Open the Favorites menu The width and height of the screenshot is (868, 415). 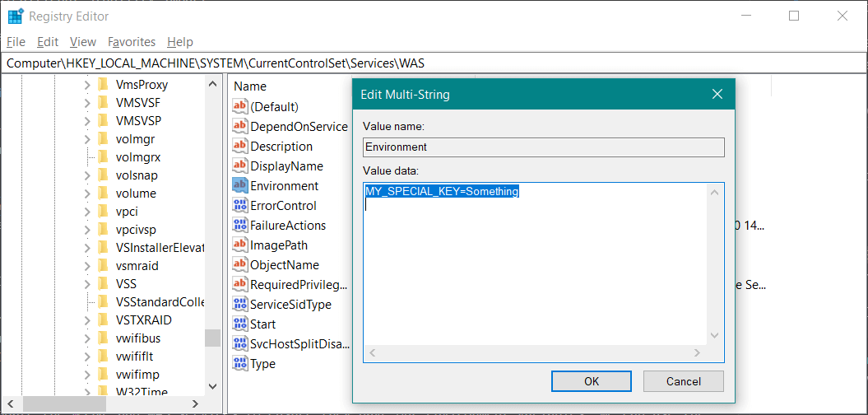click(x=132, y=41)
